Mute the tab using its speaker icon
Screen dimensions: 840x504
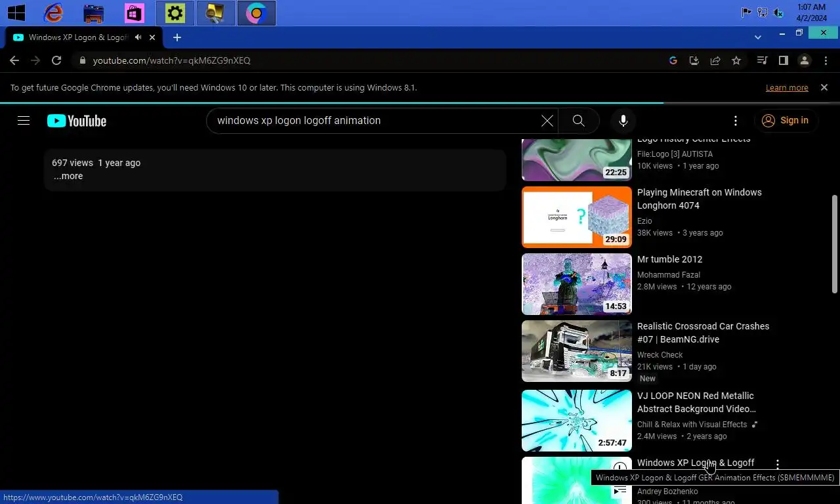pos(138,37)
